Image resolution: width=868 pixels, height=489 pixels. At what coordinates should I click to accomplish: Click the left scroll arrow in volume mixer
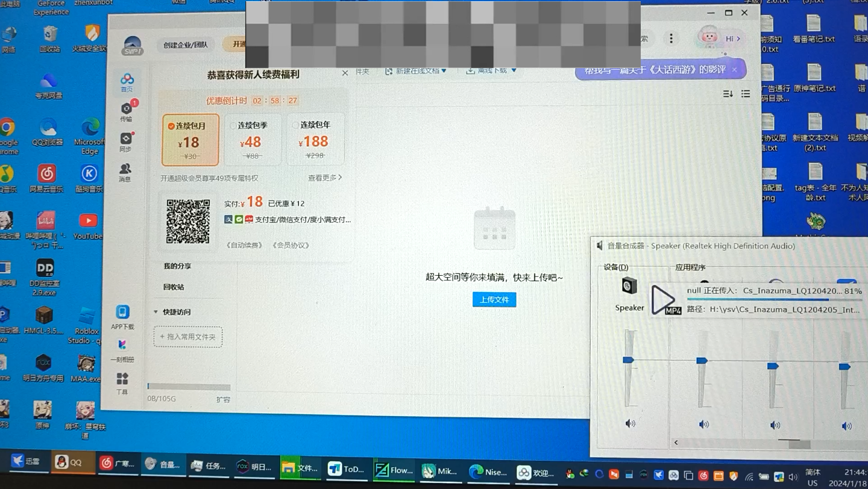coord(676,443)
